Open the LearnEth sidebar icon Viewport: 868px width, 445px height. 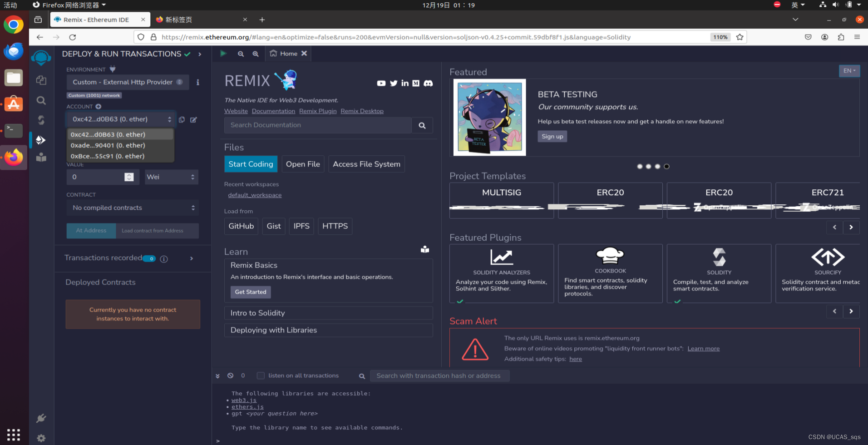click(41, 158)
